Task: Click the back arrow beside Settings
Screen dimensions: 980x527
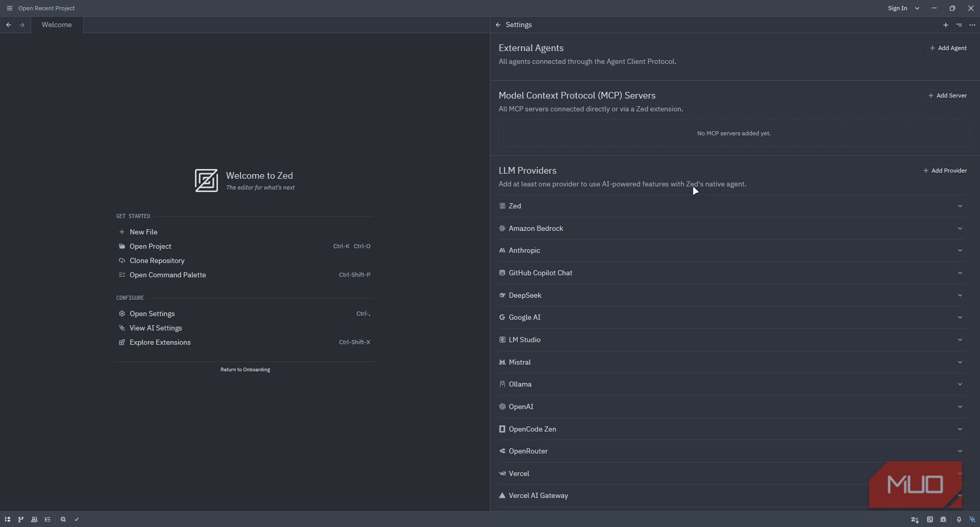Action: 498,25
